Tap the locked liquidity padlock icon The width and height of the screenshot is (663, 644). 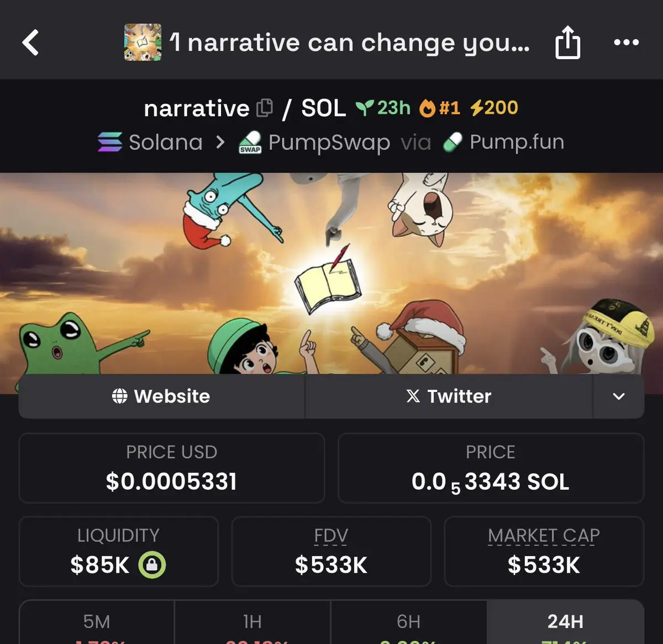[x=152, y=565]
